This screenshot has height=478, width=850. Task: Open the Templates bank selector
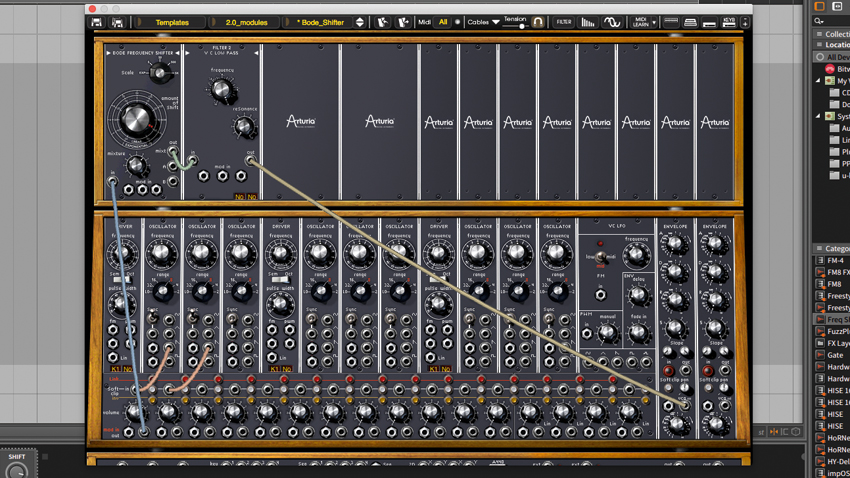pyautogui.click(x=172, y=22)
